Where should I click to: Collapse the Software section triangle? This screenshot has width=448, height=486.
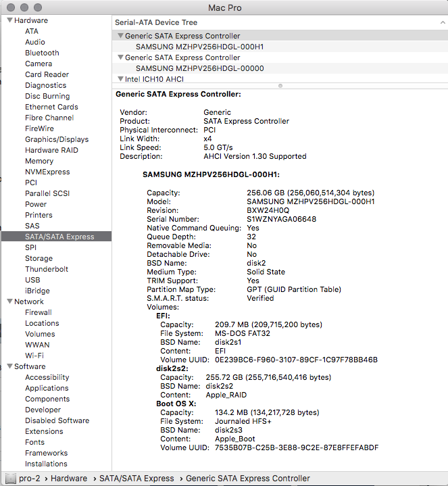[10, 366]
